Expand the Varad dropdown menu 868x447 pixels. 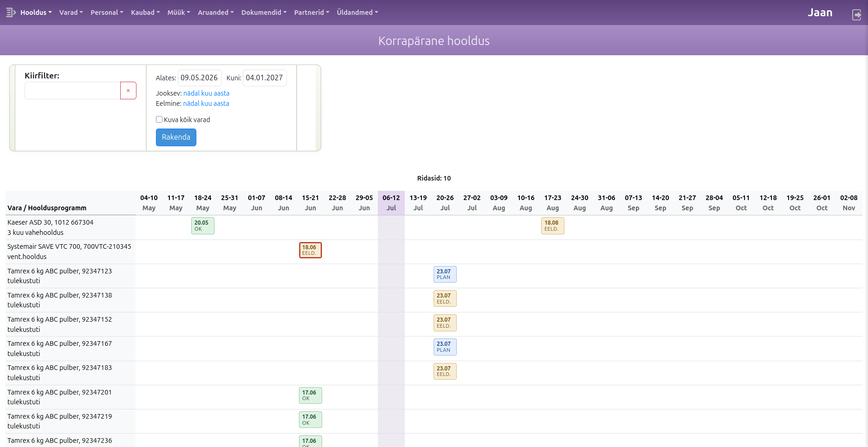(71, 13)
